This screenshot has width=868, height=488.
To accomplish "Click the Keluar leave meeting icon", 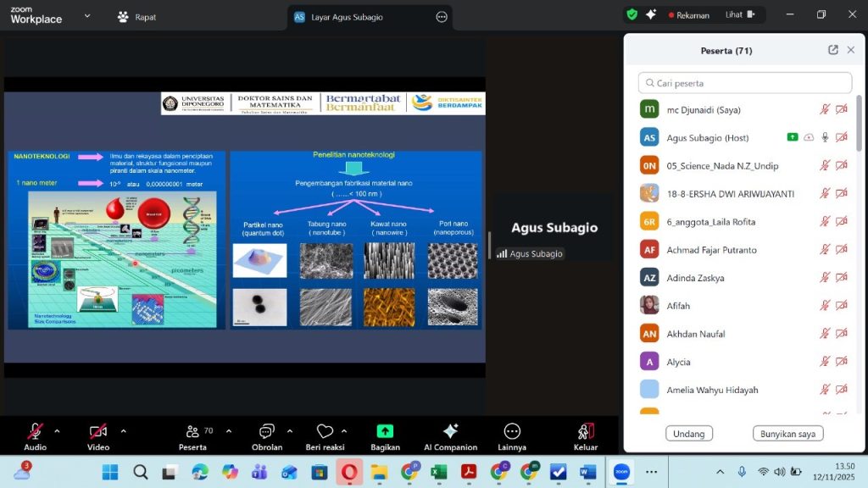I will pyautogui.click(x=586, y=431).
